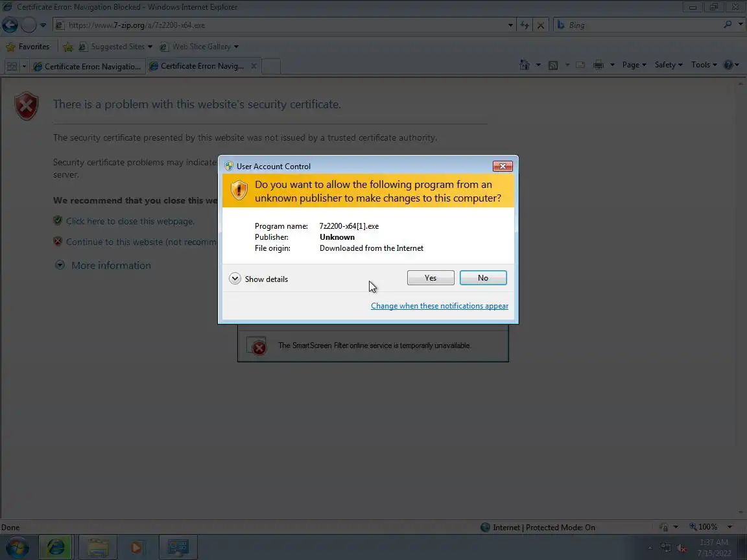Switch to second Certificate Error tab
The image size is (747, 560).
[202, 66]
